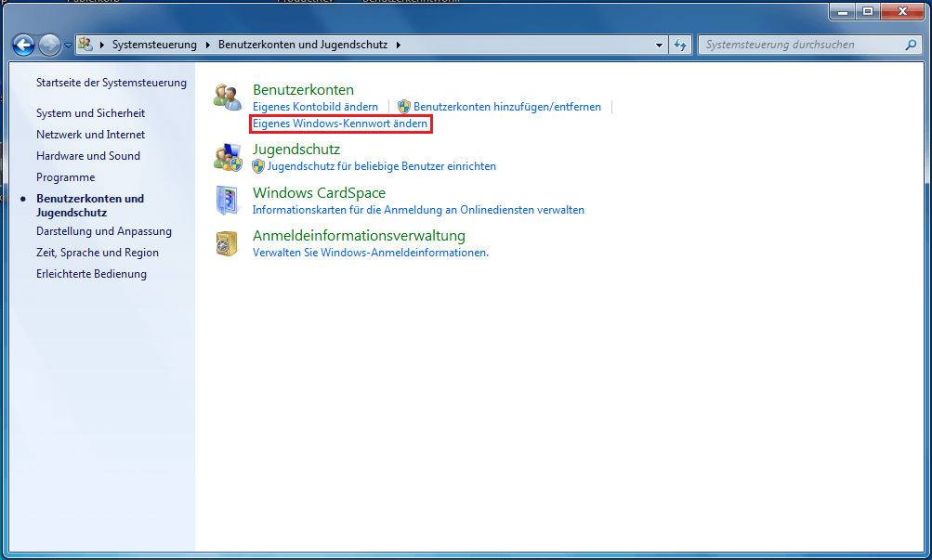Maximize the Control Panel window

point(868,11)
